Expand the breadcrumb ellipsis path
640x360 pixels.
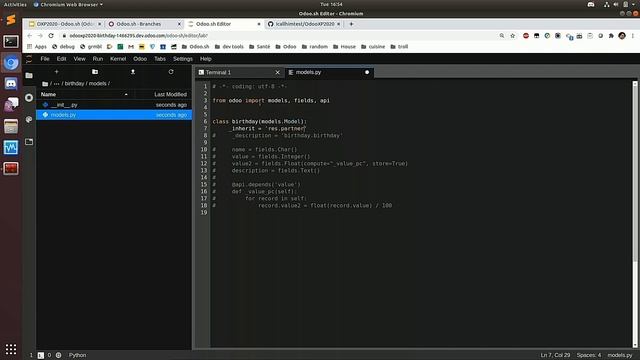click(x=56, y=84)
